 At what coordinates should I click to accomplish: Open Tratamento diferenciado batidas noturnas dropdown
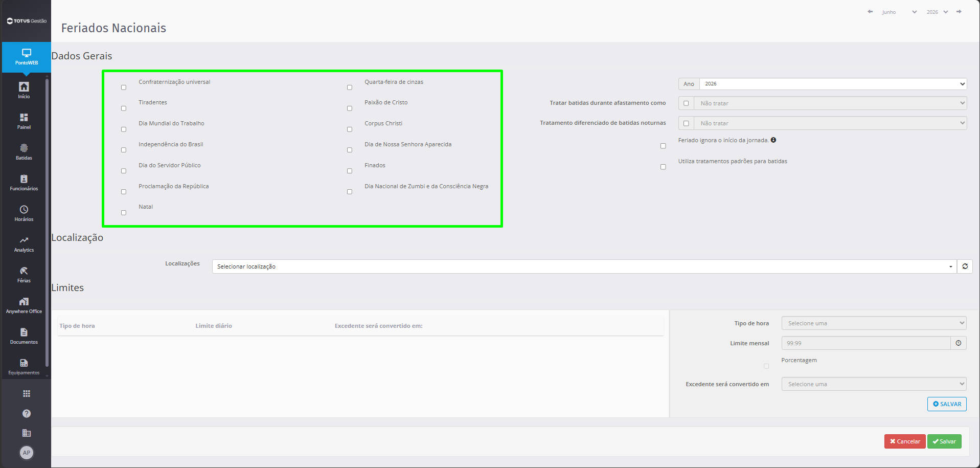[x=830, y=123]
